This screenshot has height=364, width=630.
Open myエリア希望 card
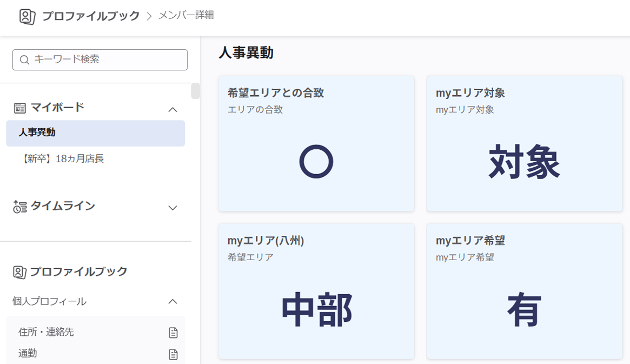pyautogui.click(x=525, y=292)
